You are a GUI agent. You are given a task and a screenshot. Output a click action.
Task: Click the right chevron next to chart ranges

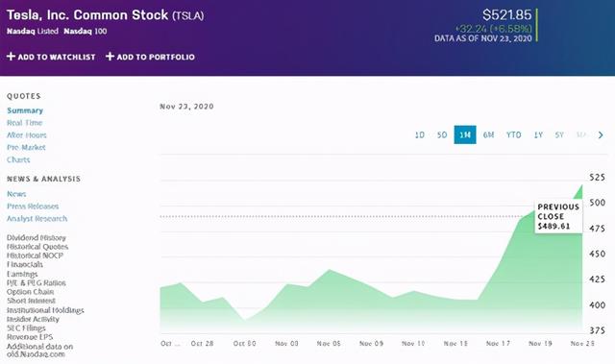[x=601, y=134]
